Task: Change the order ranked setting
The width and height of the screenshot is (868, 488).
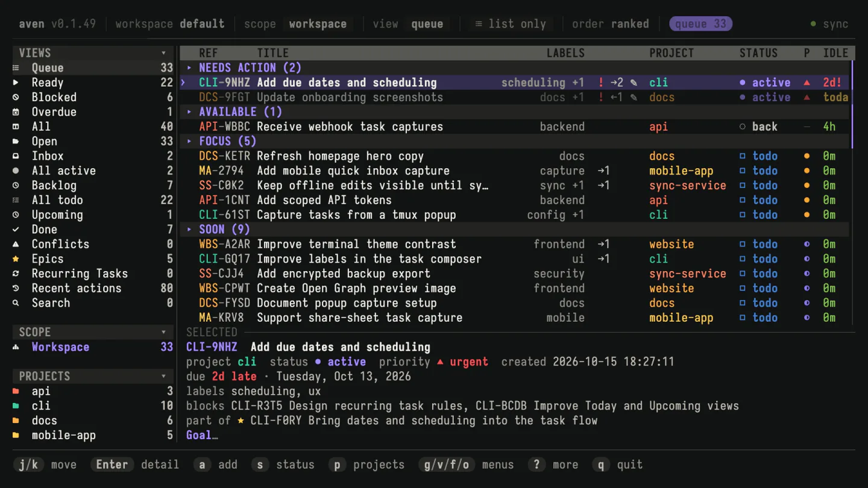Action: [611, 24]
